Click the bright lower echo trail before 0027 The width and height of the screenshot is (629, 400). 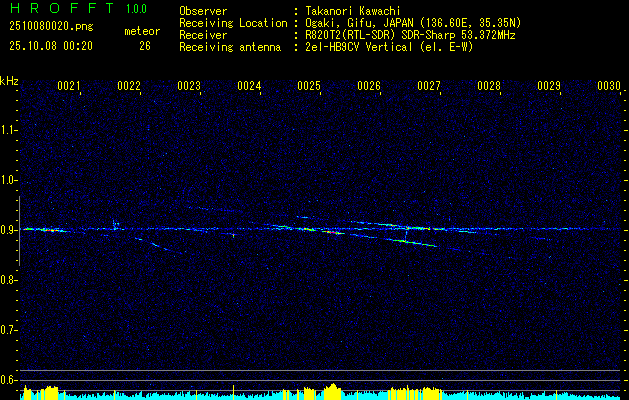(414, 242)
